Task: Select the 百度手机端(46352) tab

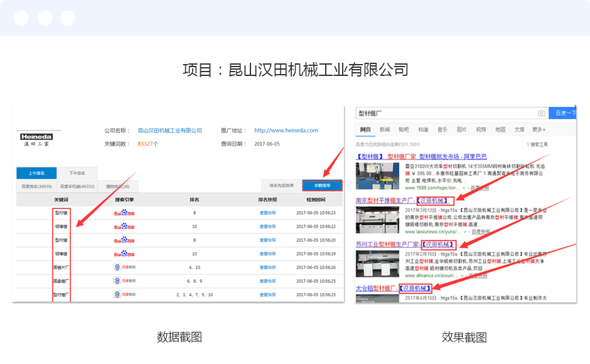Action: click(x=77, y=186)
